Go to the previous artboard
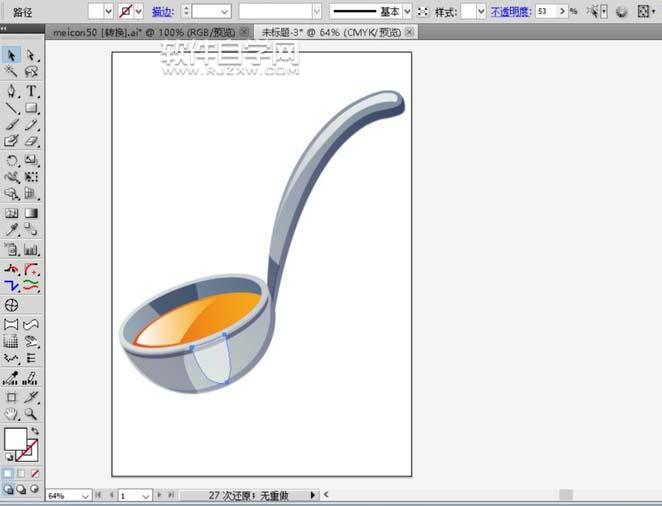Viewport: 662px width, 506px height. click(x=111, y=495)
